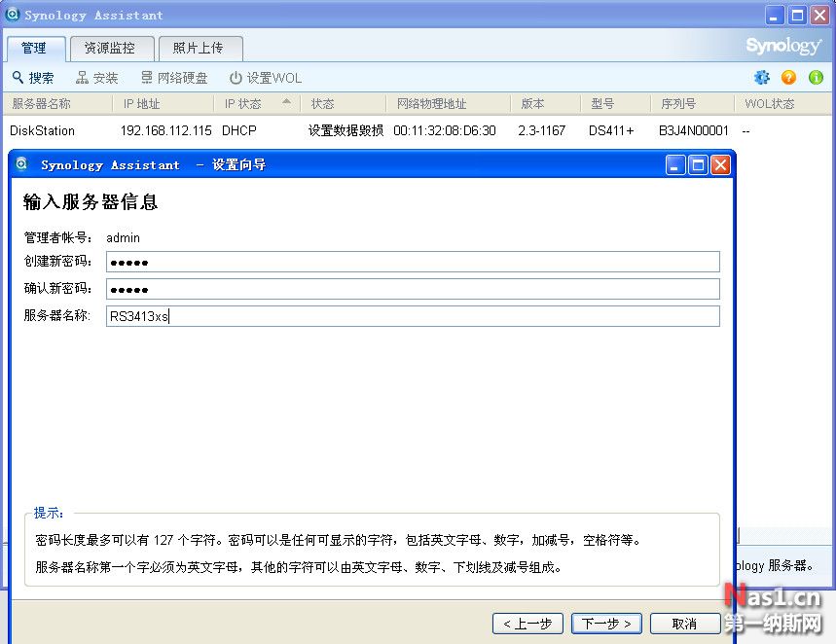This screenshot has width=836, height=644.
Task: Minimize the 设置向导 wizard window
Action: pyautogui.click(x=675, y=165)
